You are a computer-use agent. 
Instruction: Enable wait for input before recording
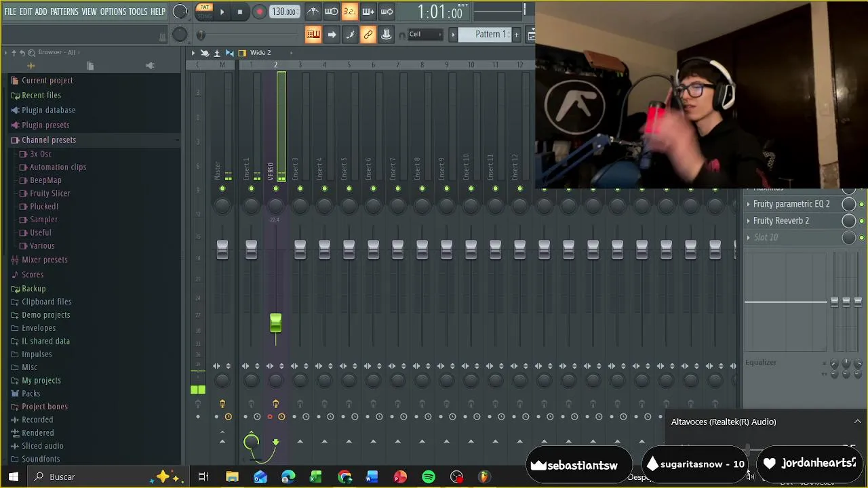[331, 12]
